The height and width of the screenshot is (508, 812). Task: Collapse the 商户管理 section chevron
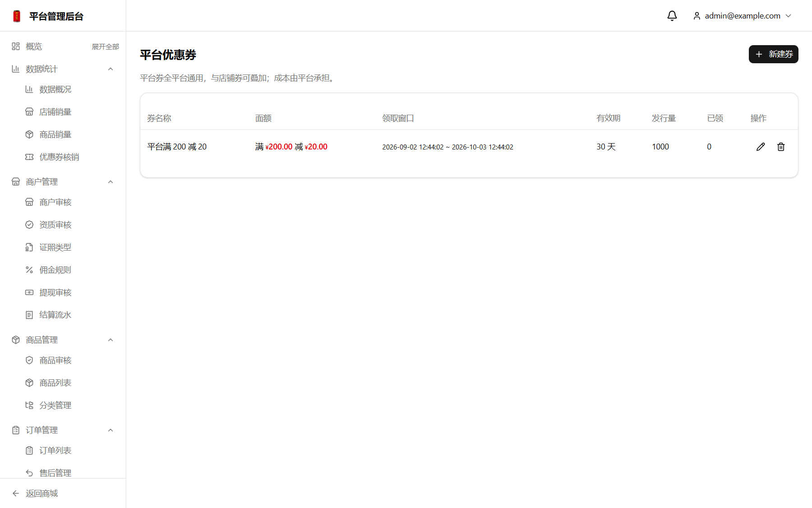(111, 182)
